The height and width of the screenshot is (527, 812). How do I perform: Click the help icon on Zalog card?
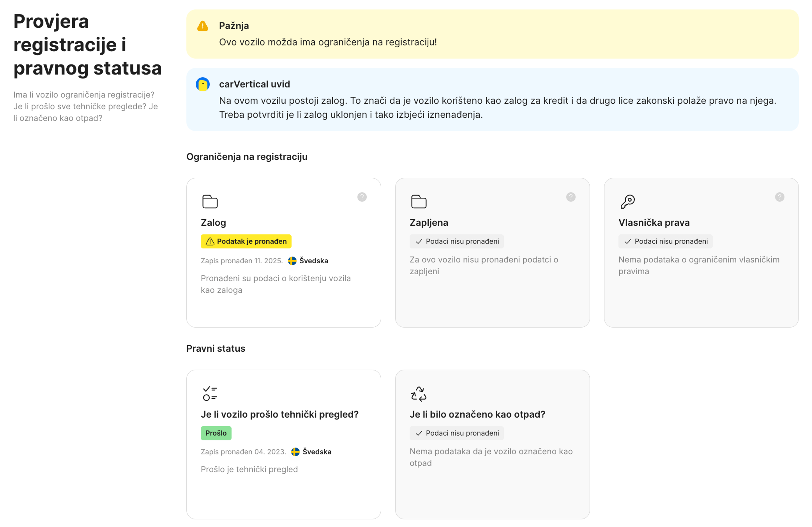(362, 197)
